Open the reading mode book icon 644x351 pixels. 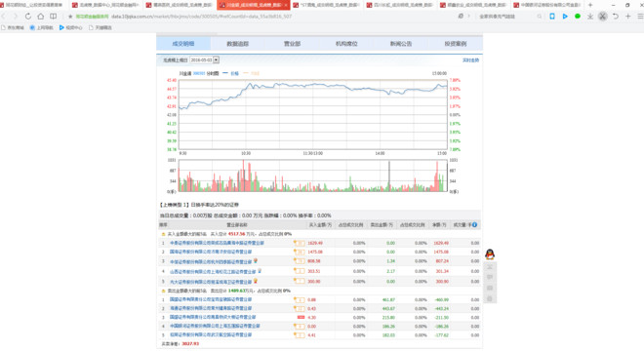tap(54, 17)
